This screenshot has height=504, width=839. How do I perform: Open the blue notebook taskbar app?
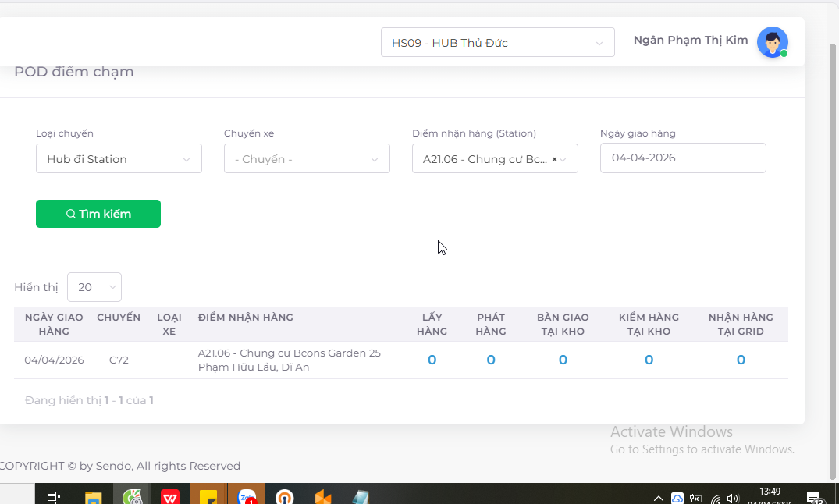coord(361,497)
